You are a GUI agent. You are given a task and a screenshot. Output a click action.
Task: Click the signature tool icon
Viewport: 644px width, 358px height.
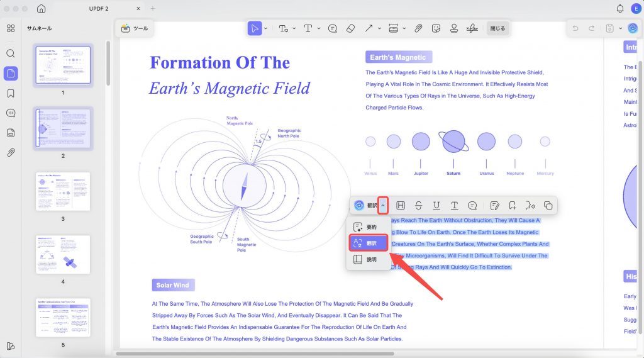472,28
